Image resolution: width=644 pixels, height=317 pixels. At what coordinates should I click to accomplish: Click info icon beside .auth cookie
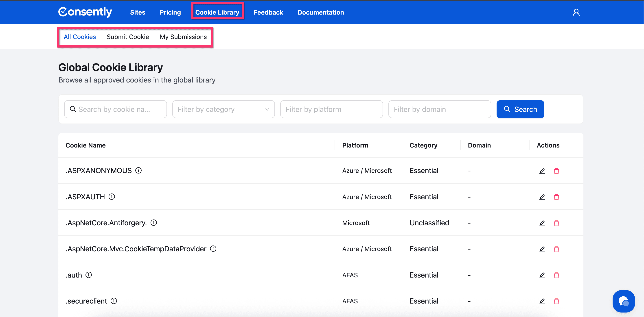point(88,275)
